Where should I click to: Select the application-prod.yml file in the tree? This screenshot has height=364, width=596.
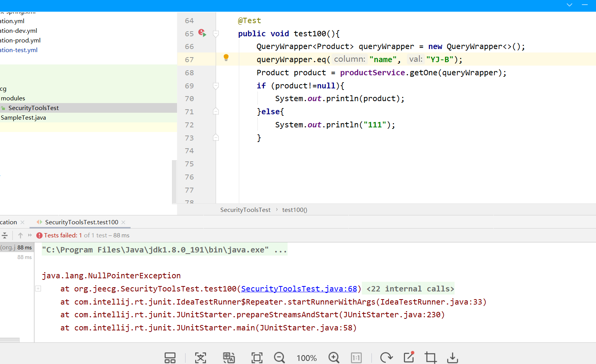coord(20,40)
